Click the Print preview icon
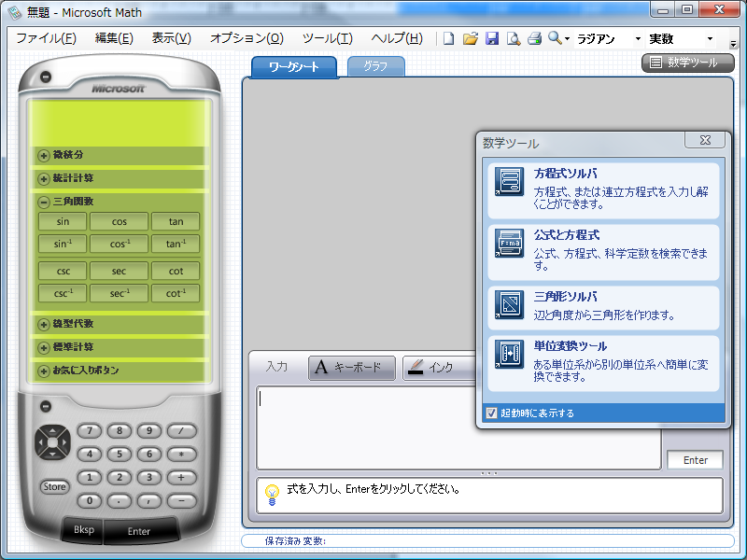Viewport: 747px width, 560px height. [x=513, y=38]
